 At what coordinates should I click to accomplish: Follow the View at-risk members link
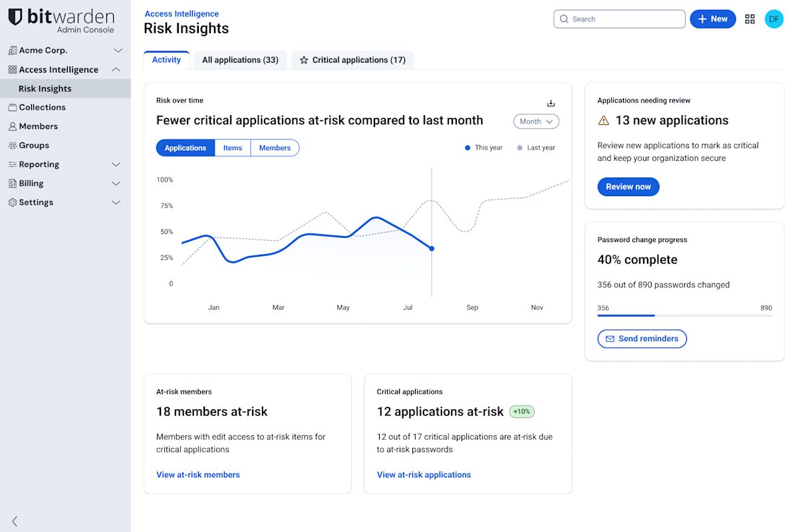pyautogui.click(x=198, y=475)
